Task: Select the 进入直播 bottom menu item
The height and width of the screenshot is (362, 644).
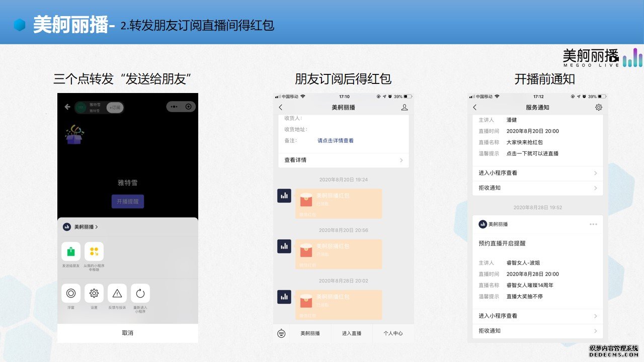Action: tap(352, 333)
